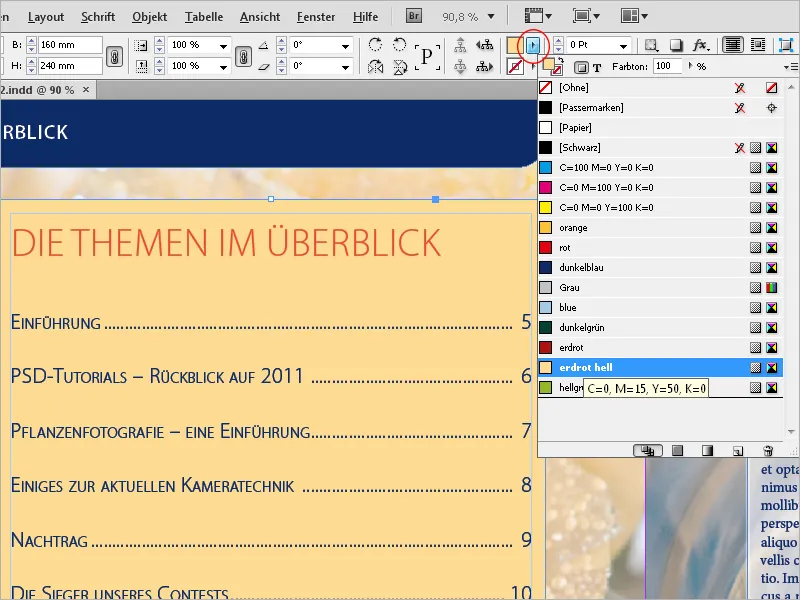Select the orange swatch

click(660, 228)
